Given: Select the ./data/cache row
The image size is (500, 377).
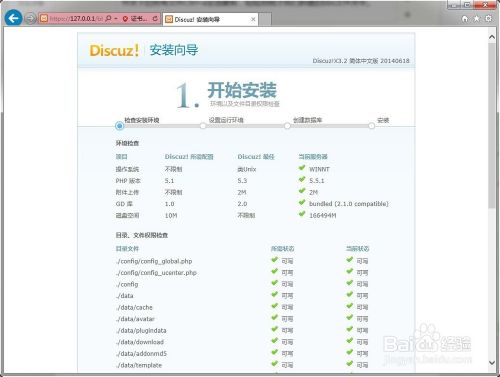Looking at the screenshot, I should (x=242, y=307).
